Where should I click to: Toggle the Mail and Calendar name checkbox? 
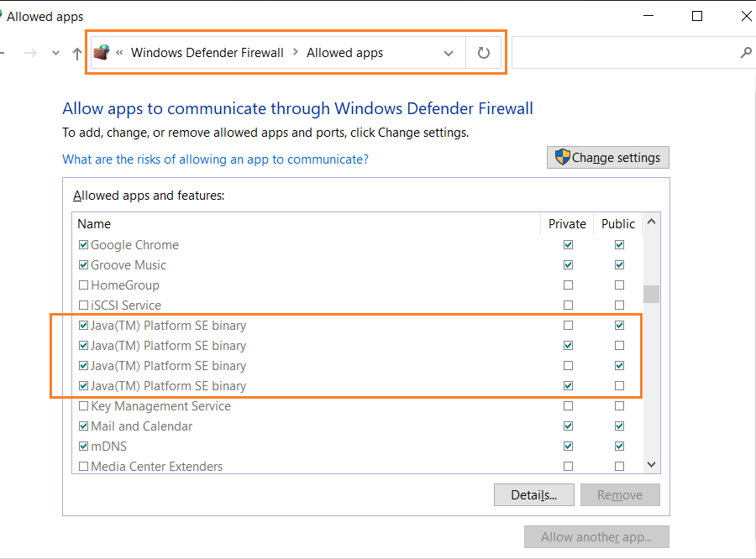pos(83,426)
